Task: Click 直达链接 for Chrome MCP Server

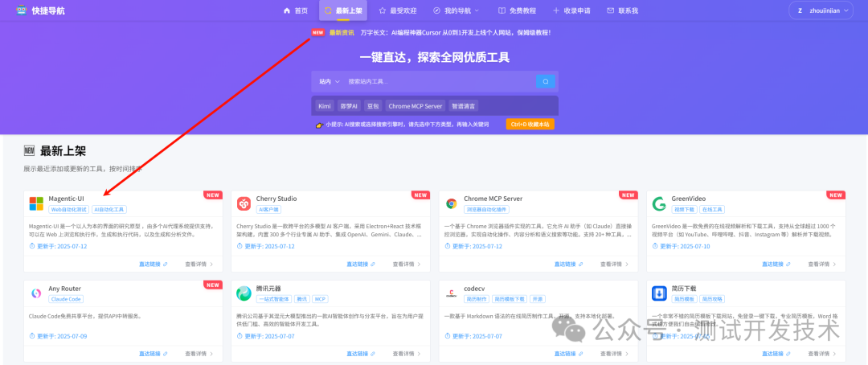Action: [568, 265]
